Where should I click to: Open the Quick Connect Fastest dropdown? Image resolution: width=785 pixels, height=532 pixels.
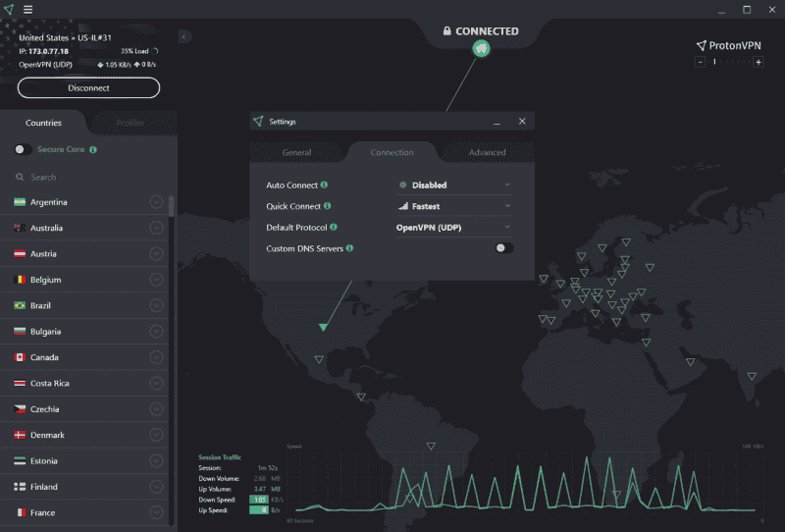tap(454, 206)
